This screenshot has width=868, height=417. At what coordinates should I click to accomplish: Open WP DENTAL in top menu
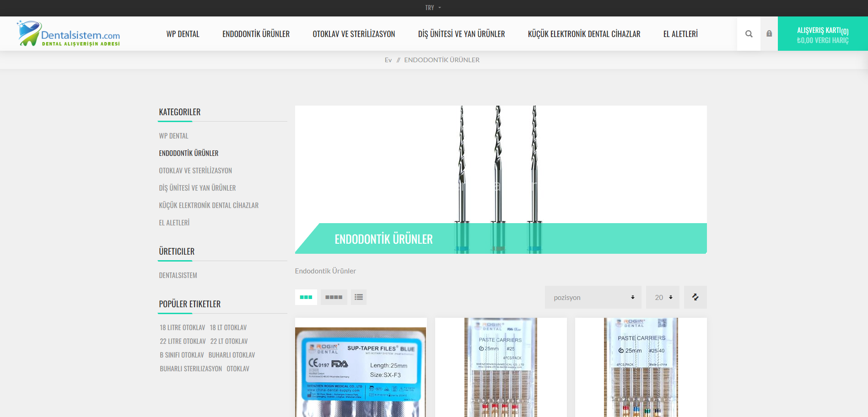[183, 34]
